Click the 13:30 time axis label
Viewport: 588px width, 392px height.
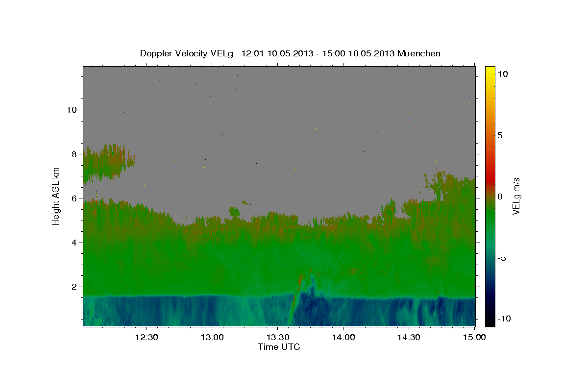point(278,337)
